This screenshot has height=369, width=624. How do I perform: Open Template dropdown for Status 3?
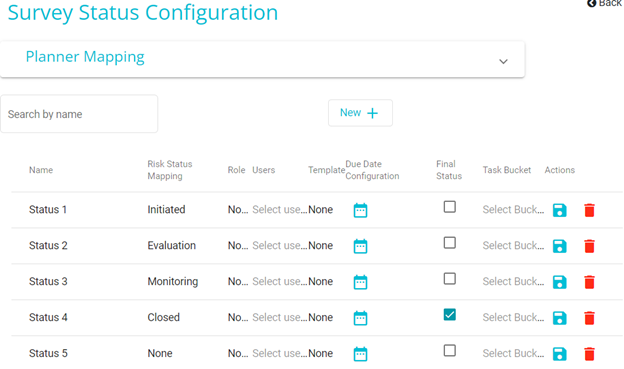[x=321, y=281]
